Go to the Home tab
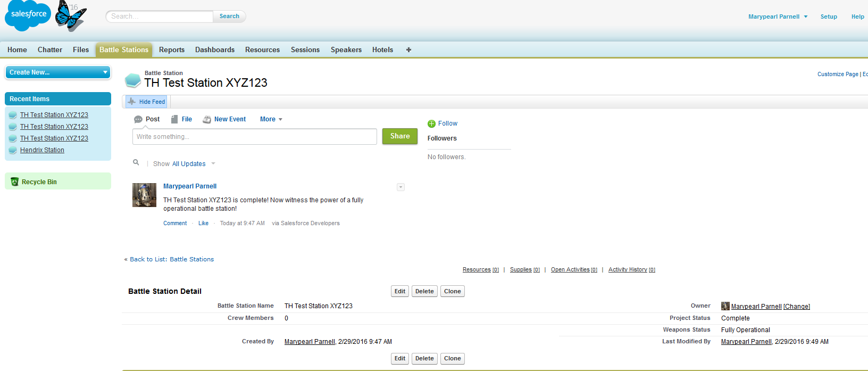Viewport: 868px width, 371px height. tap(17, 50)
